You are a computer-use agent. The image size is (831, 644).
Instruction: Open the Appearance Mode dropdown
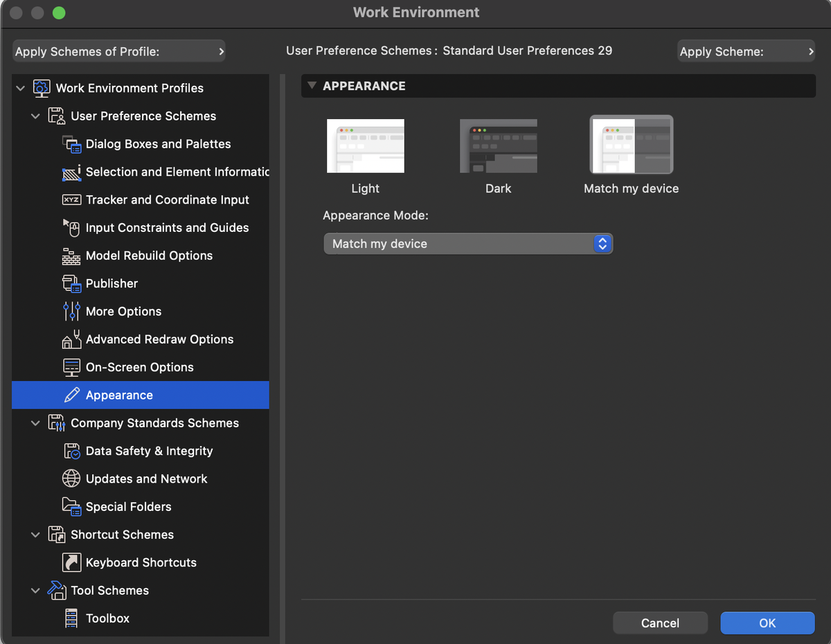tap(468, 244)
